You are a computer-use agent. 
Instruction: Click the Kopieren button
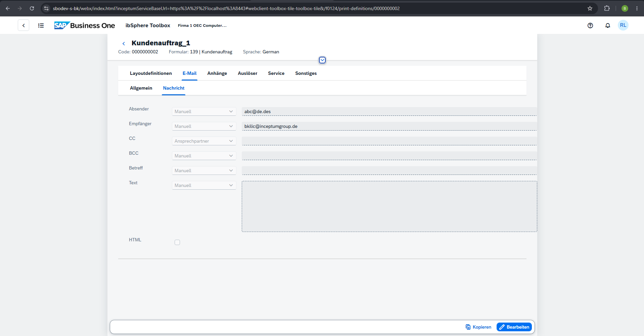coord(478,327)
